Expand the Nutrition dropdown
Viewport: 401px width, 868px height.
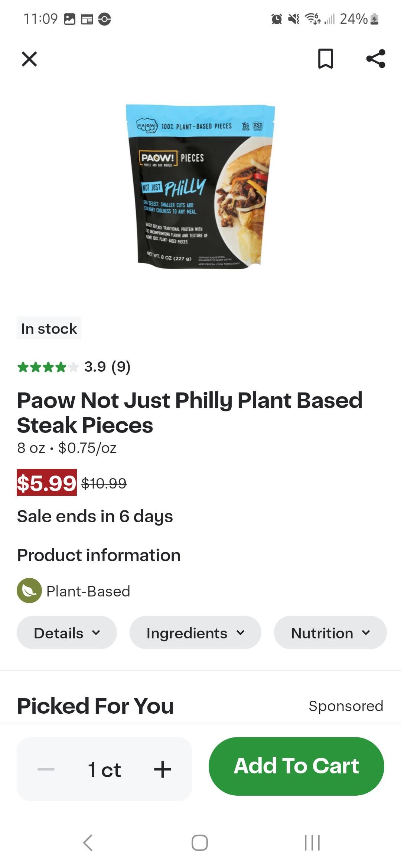pos(330,633)
